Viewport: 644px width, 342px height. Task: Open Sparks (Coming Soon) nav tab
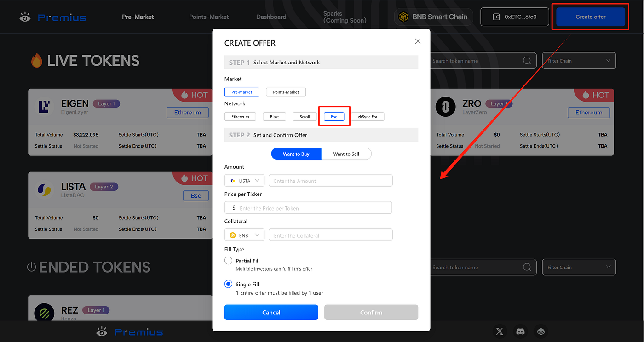pos(345,17)
